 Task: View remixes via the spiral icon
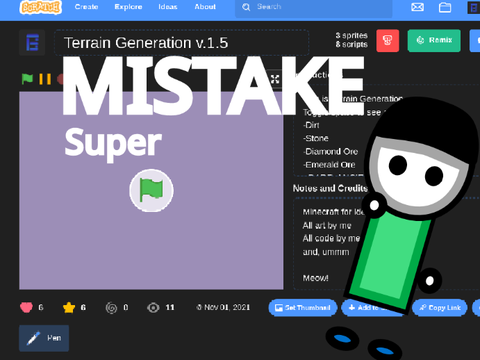pos(111,308)
